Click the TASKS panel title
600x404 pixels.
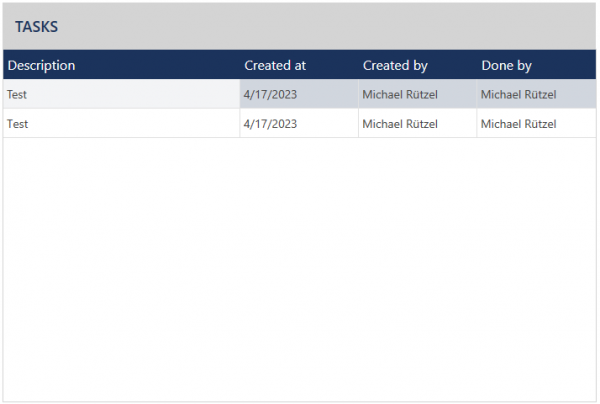coord(36,26)
